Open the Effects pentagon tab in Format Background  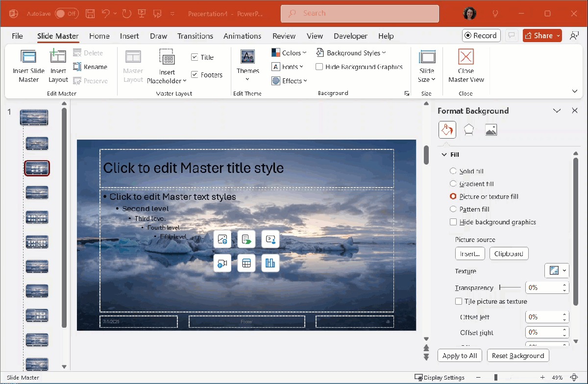click(x=469, y=130)
